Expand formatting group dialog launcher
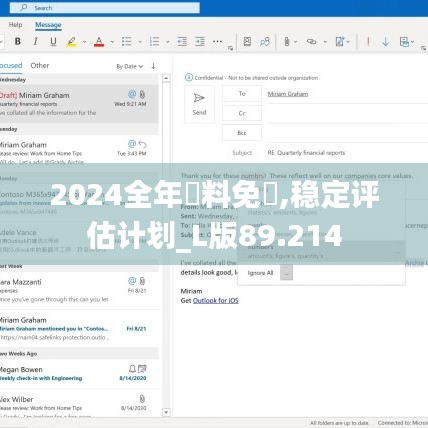 230,48
